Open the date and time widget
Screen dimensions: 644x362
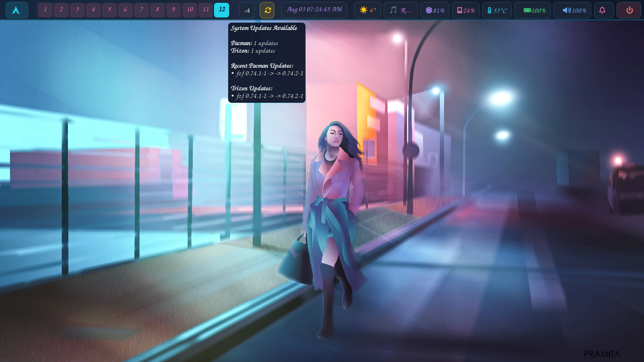(x=314, y=10)
